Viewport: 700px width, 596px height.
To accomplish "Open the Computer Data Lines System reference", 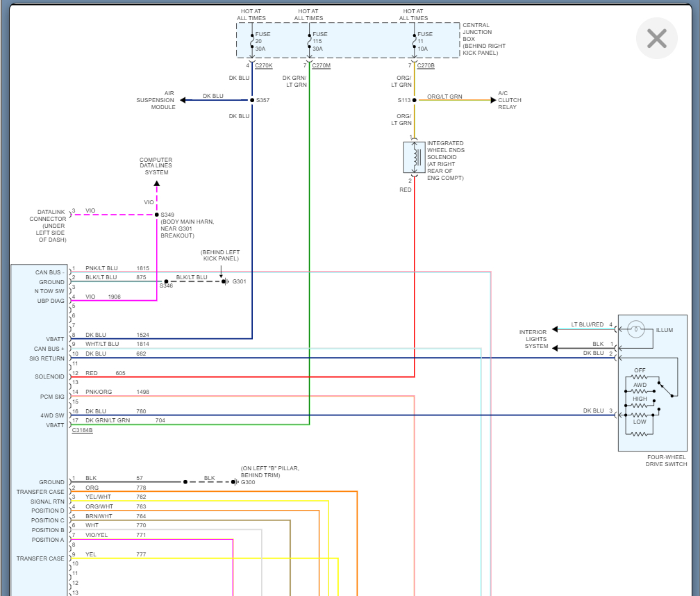I will click(156, 166).
